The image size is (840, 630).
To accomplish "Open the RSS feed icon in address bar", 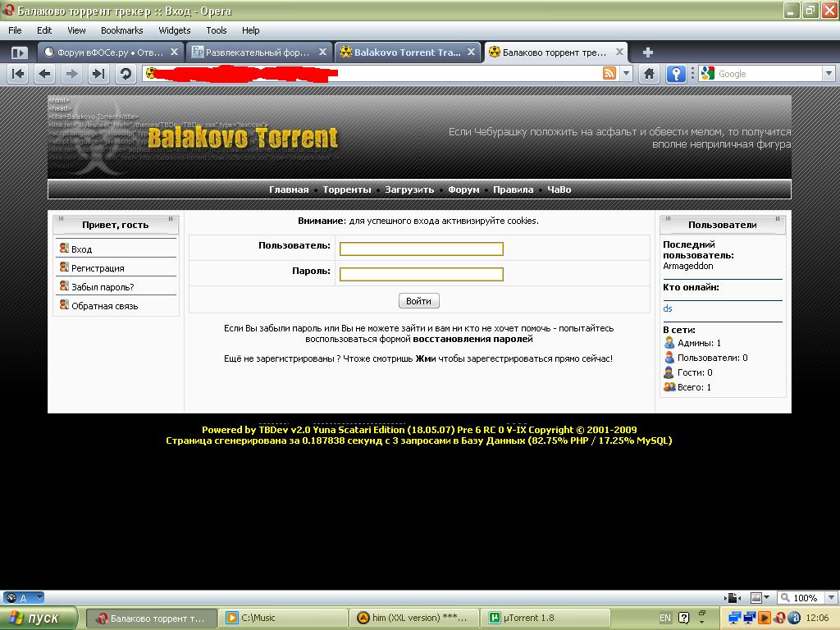I will tap(609, 74).
